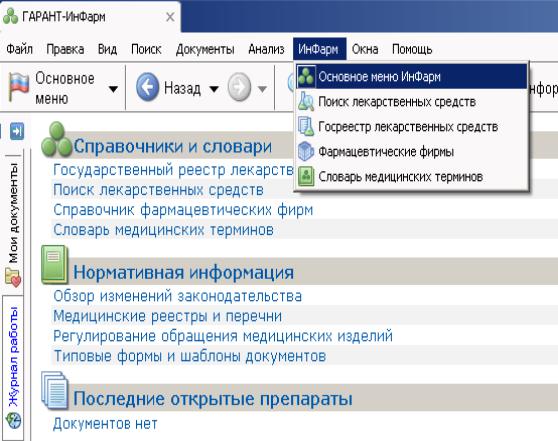Click the flask icon for Поиск лекарственных средств

coord(306,101)
